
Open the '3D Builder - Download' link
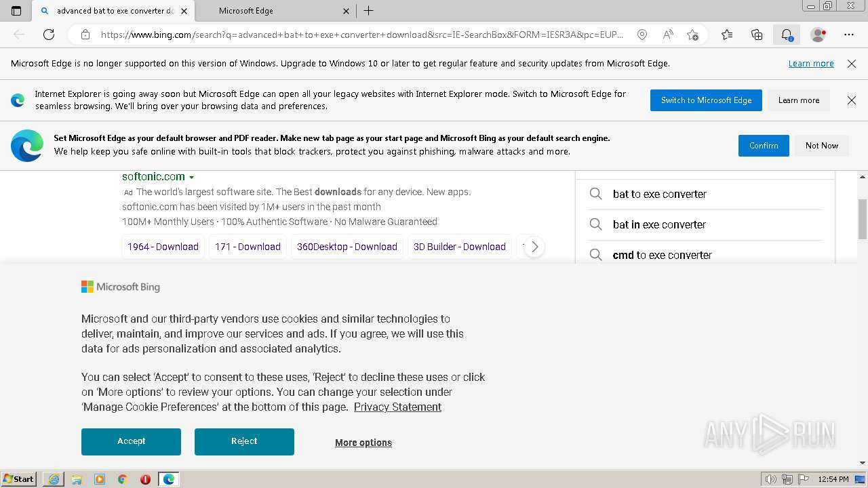tap(460, 247)
